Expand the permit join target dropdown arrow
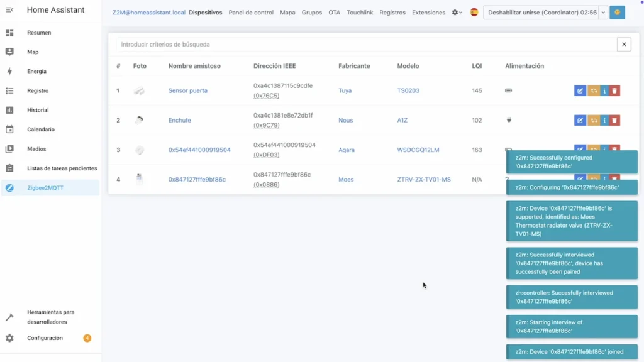Viewport: 644px width, 362px height. [603, 13]
